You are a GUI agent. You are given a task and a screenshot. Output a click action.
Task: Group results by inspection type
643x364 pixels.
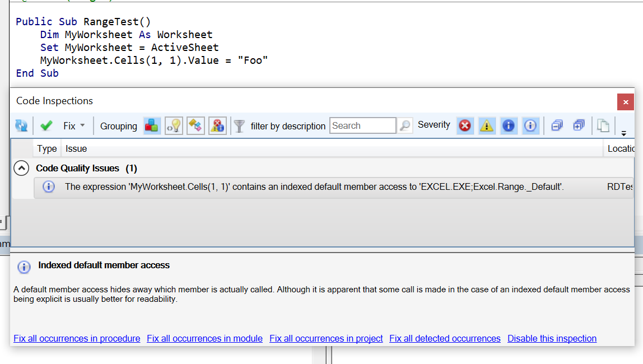(x=151, y=125)
